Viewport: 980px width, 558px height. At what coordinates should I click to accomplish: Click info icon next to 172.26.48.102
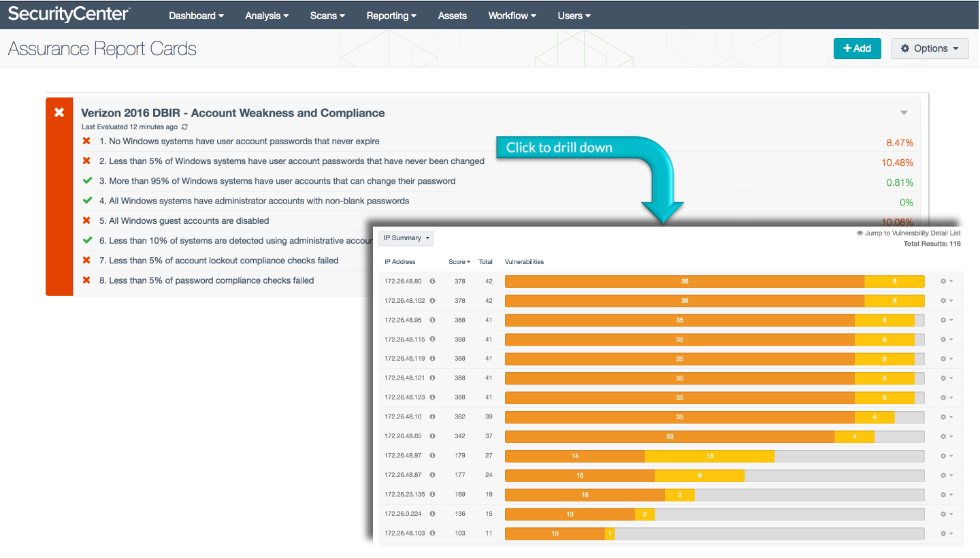tap(432, 300)
